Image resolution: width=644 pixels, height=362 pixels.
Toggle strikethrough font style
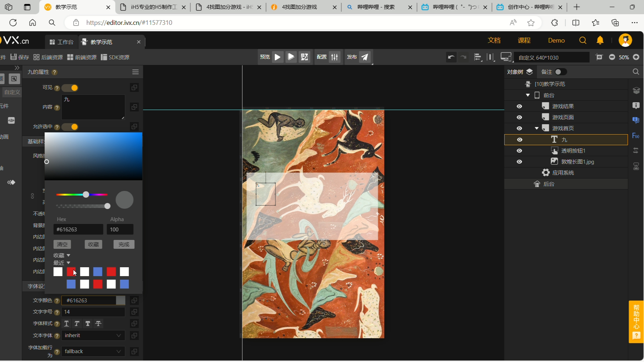point(98,323)
